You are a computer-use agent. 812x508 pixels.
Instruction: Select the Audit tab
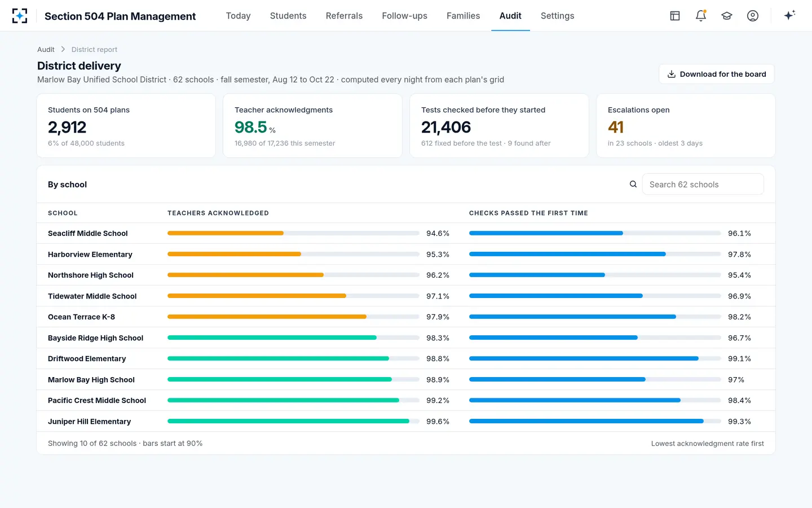tap(510, 16)
